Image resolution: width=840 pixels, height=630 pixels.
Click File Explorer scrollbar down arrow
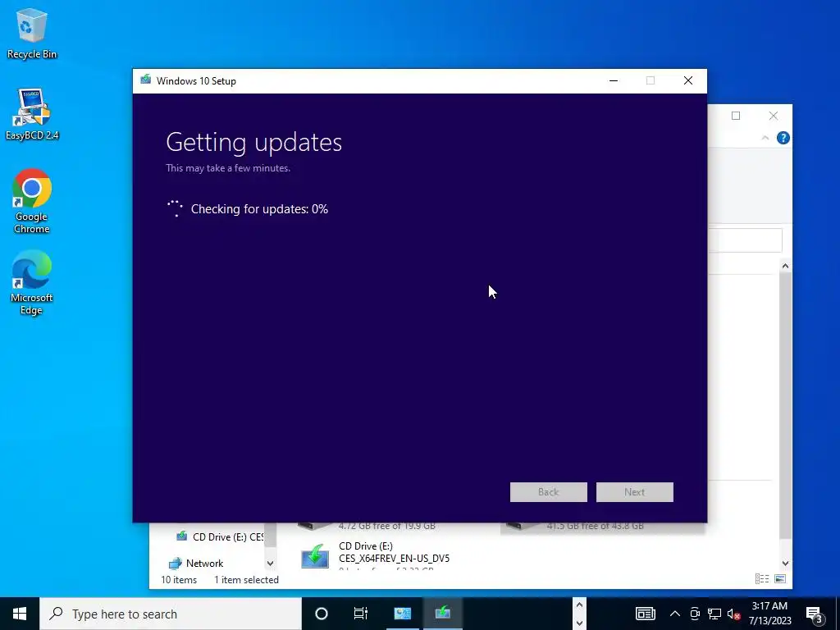[x=785, y=563]
